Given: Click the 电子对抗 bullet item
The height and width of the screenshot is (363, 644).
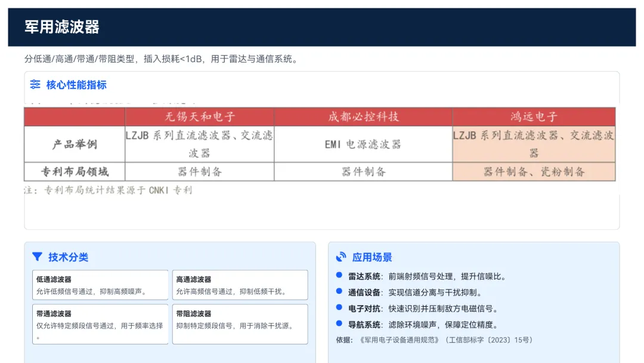Looking at the screenshot, I should point(423,309).
